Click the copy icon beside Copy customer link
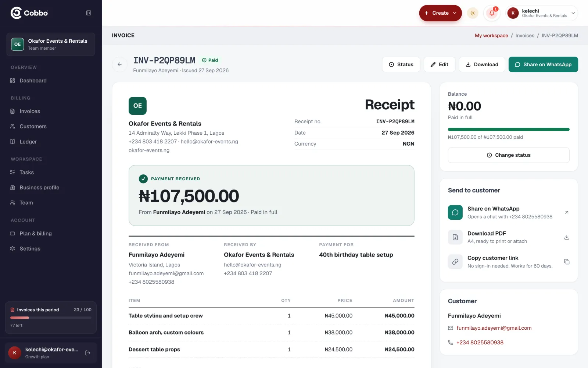 567,262
